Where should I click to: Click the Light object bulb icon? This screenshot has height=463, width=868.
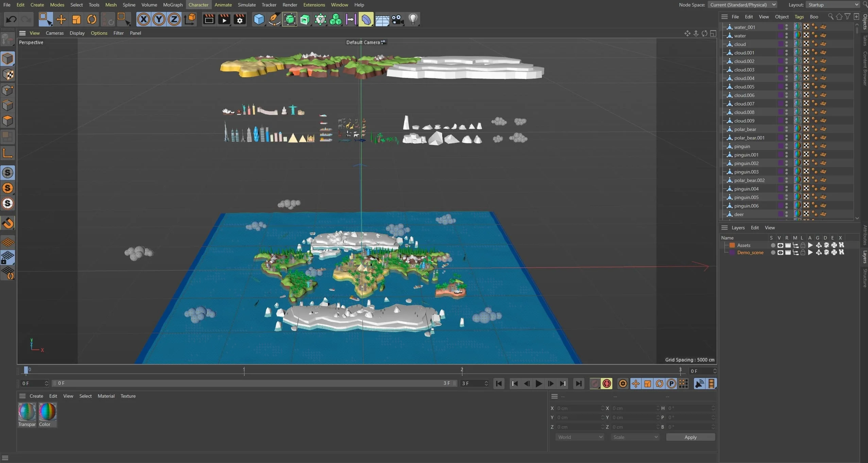pyautogui.click(x=413, y=19)
